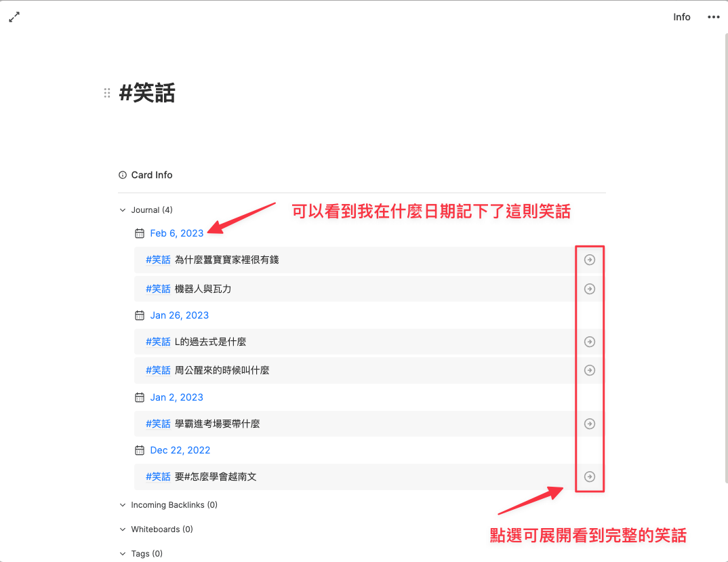Click the #笑話 page title text

pyautogui.click(x=147, y=93)
